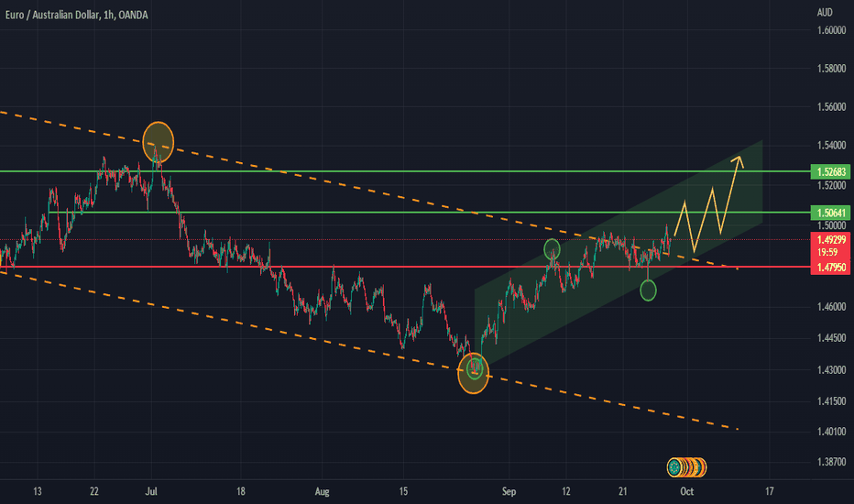Click the 1.54000 price scale value
Screen dimensions: 854x504
831,145
